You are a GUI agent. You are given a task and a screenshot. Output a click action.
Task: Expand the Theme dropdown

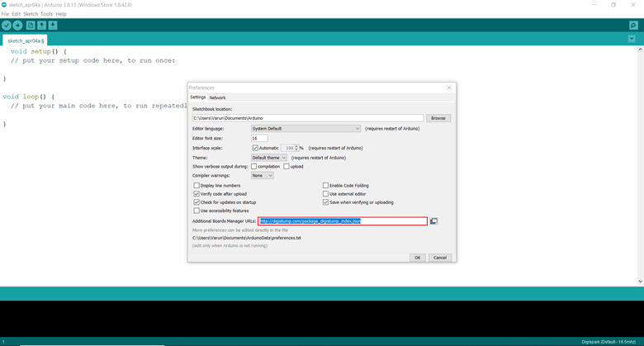click(x=269, y=158)
